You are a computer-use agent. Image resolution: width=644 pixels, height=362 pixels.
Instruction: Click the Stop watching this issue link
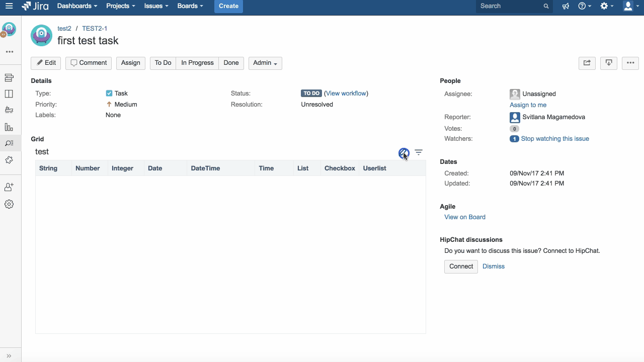coord(555,139)
